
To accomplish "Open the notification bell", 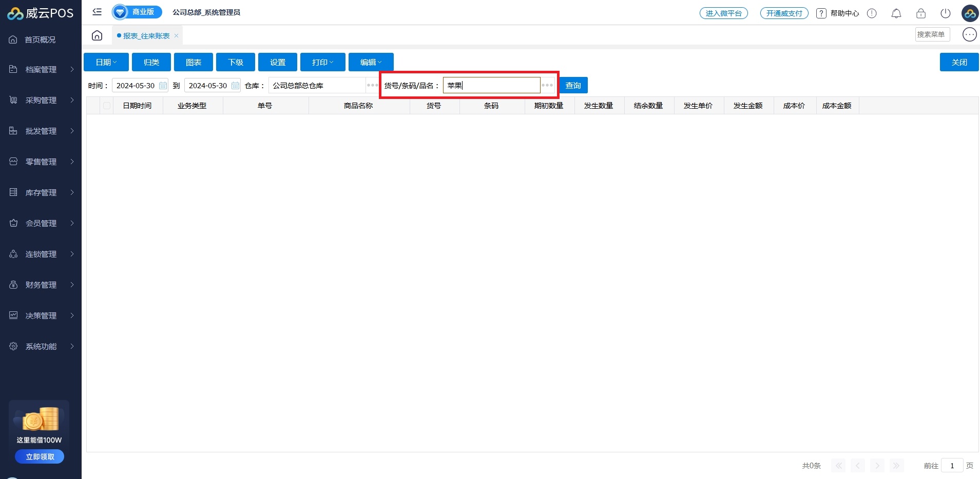I will 896,13.
